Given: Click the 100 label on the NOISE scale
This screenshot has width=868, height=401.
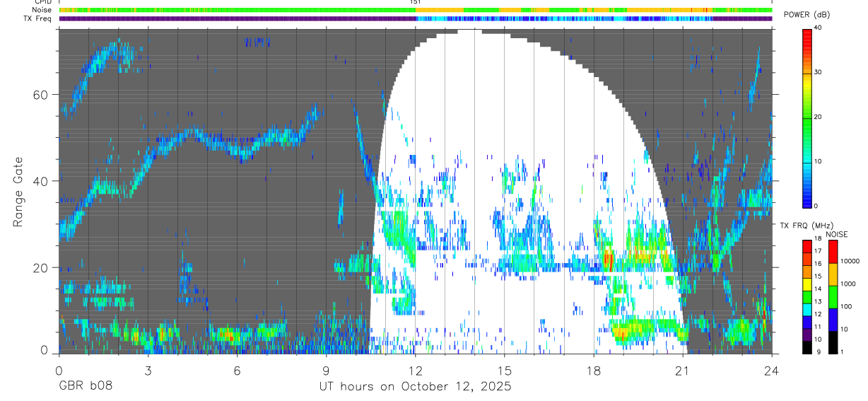Looking at the screenshot, I should [846, 306].
